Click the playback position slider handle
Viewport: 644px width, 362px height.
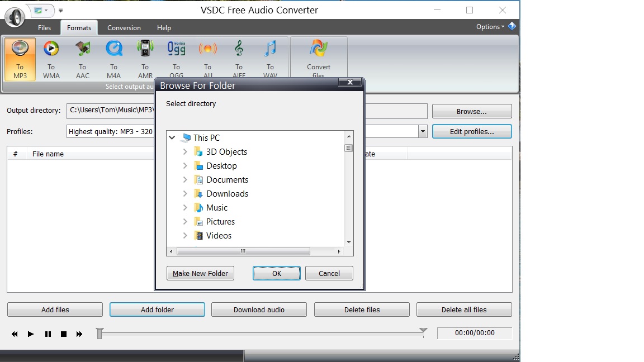[x=100, y=334]
